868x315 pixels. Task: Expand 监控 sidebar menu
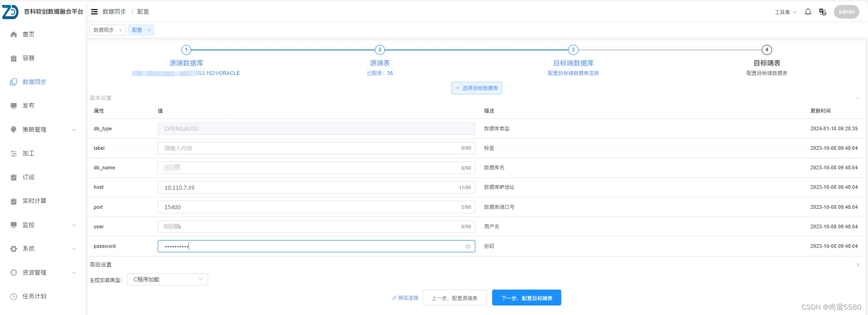click(43, 225)
